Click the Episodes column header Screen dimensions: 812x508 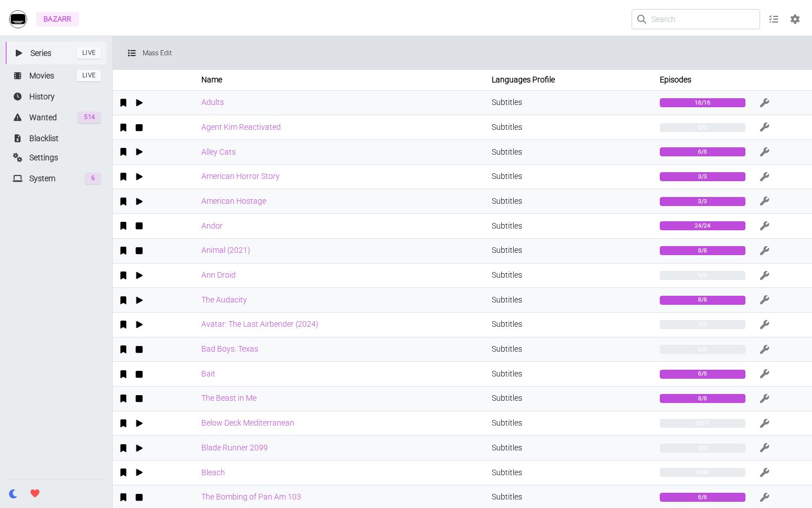point(676,80)
